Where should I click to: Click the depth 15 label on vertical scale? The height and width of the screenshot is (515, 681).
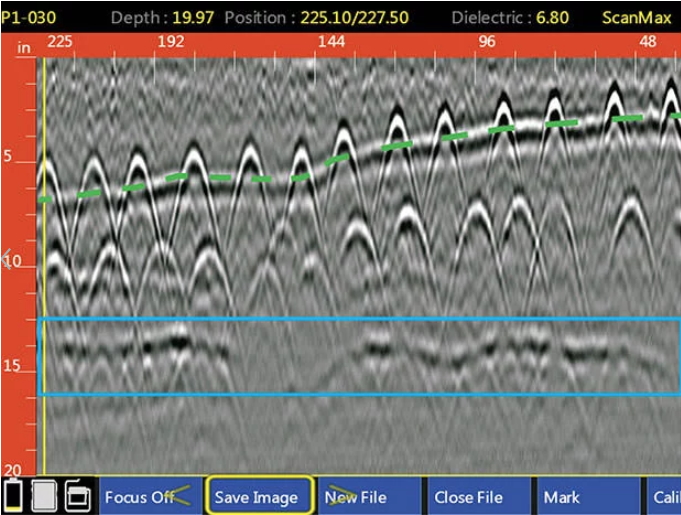tap(12, 366)
